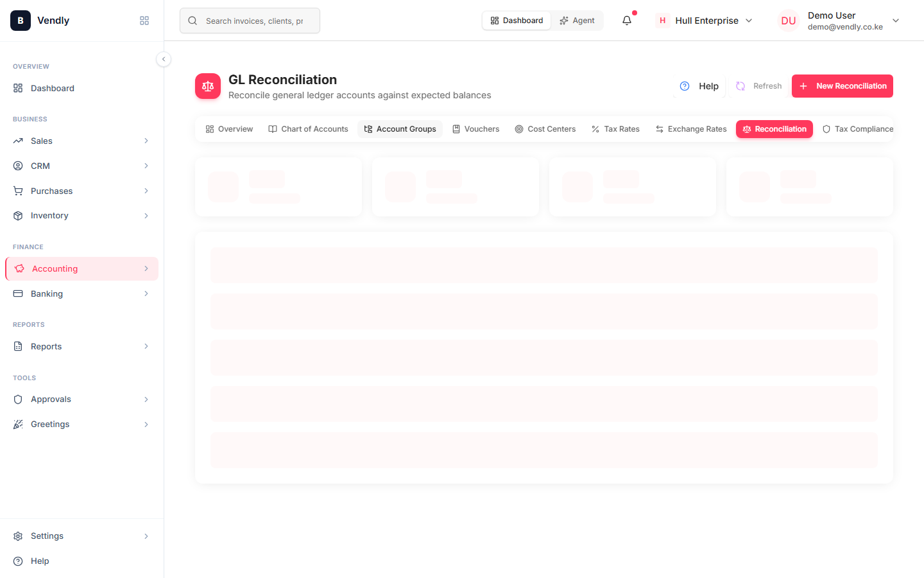Click the Banking card icon
The width and height of the screenshot is (924, 578).
(18, 293)
